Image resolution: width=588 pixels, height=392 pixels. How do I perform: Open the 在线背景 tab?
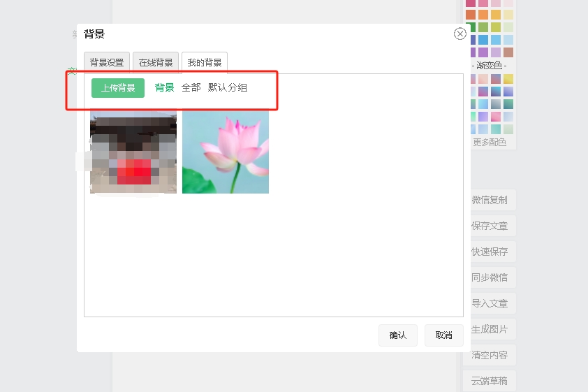(x=156, y=62)
